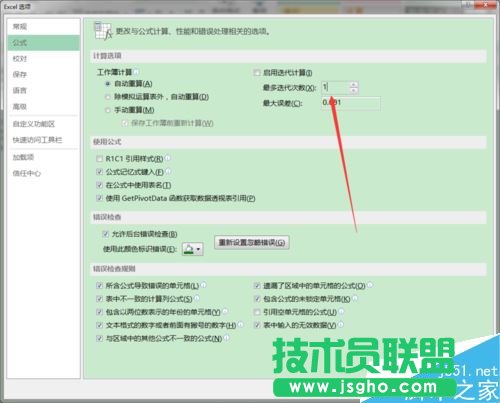Toggle 包含公式的未锁定单元格(K) rule
The width and height of the screenshot is (500, 403).
[257, 299]
